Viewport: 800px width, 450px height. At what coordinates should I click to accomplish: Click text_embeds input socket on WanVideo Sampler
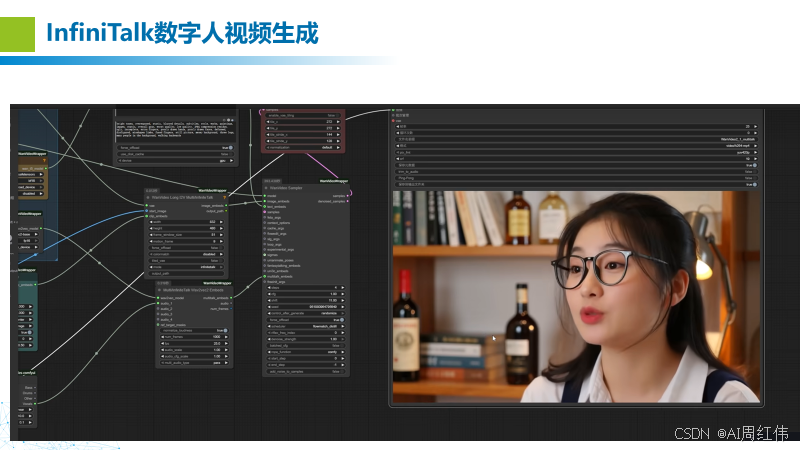[x=265, y=207]
